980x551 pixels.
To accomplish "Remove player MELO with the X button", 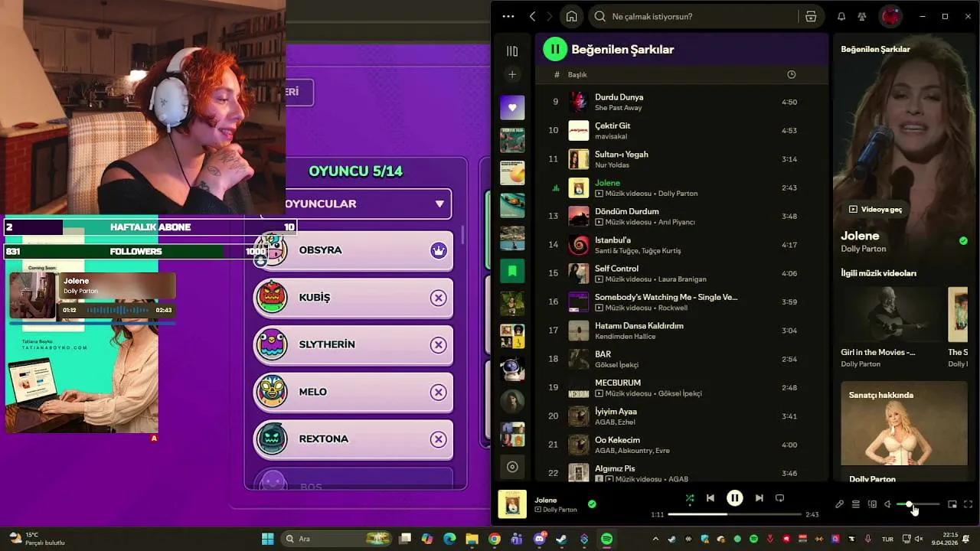I will [x=438, y=393].
